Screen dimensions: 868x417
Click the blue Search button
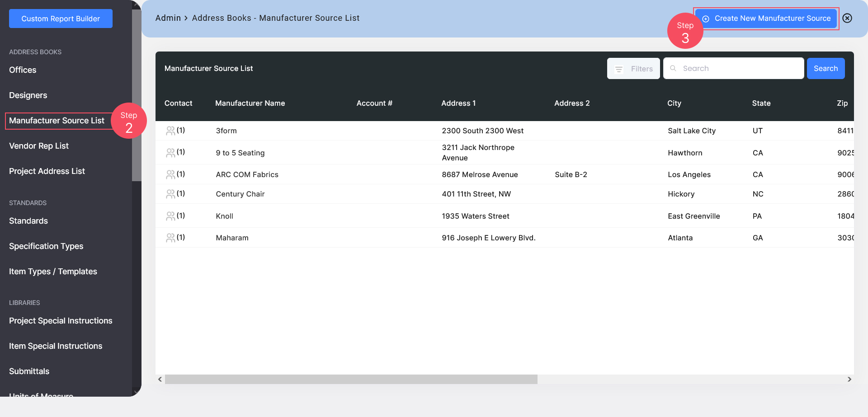(826, 69)
